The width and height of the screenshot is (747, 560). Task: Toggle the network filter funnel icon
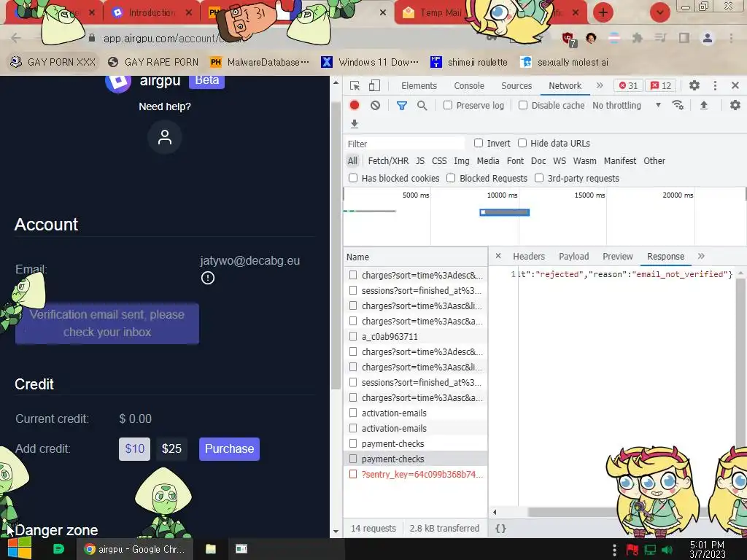coord(402,105)
